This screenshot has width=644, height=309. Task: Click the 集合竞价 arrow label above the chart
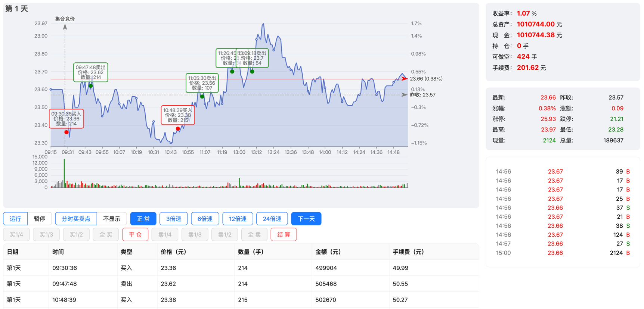coord(65,19)
